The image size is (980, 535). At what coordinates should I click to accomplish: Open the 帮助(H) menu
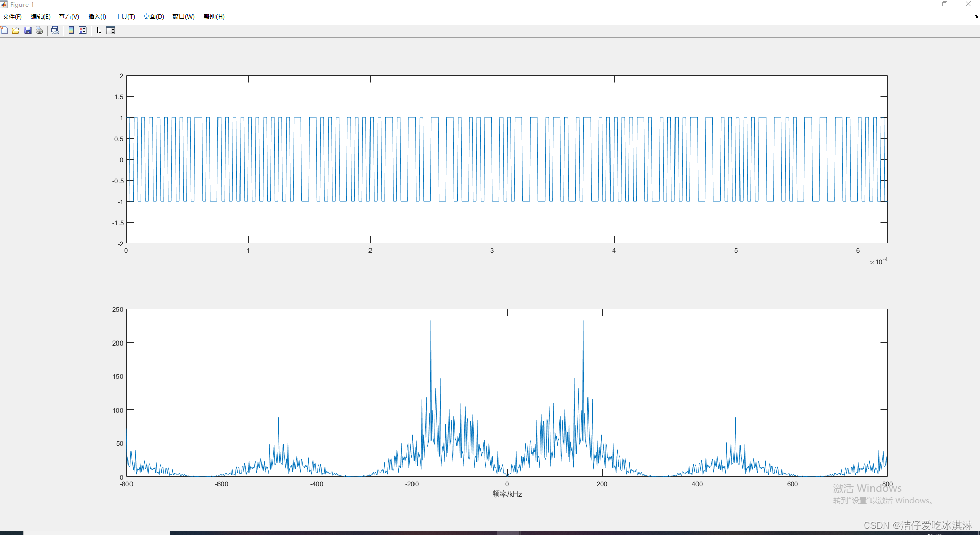(x=214, y=17)
